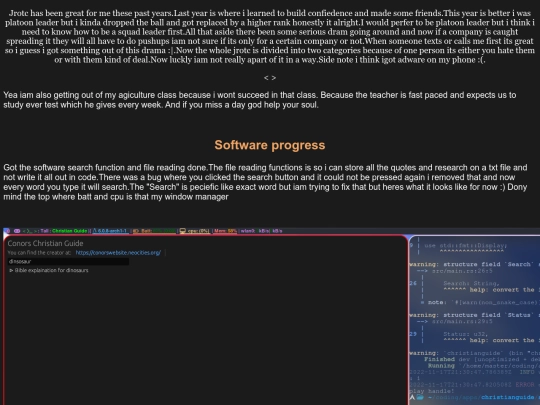Click the second pill-shaped workspace icon
This screenshot has height=405, width=540.
point(17,231)
